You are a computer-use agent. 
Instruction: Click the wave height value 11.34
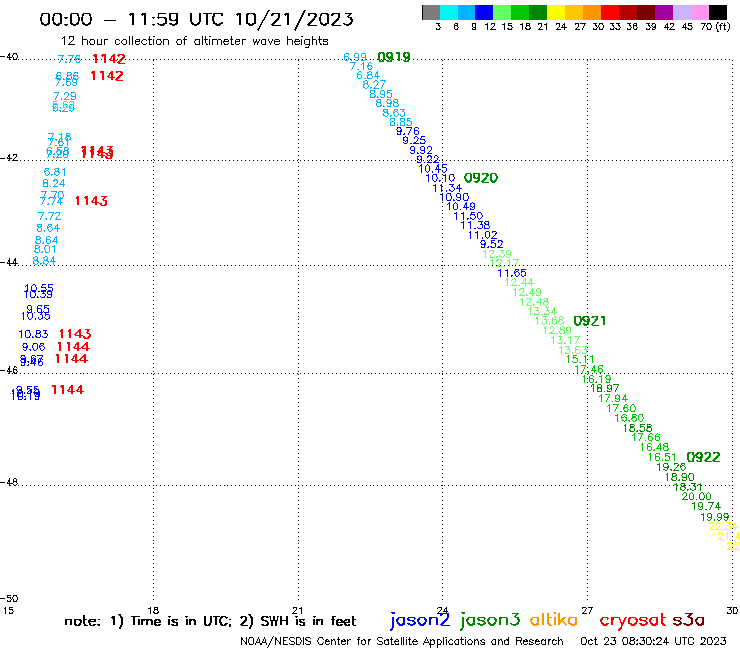pyautogui.click(x=447, y=188)
